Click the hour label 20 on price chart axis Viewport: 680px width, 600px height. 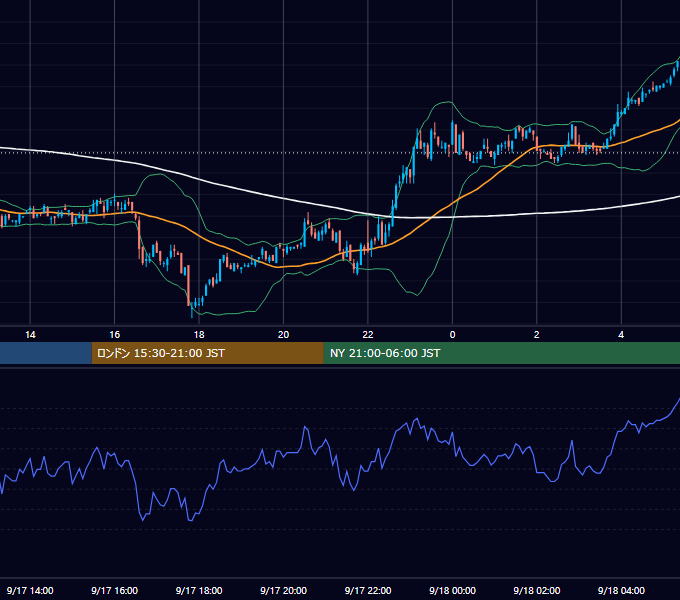click(x=284, y=335)
